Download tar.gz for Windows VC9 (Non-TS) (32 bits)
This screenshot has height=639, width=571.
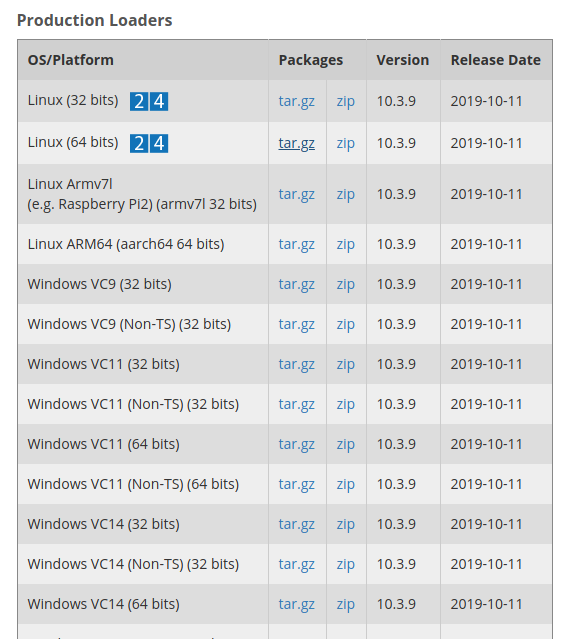pyautogui.click(x=297, y=324)
